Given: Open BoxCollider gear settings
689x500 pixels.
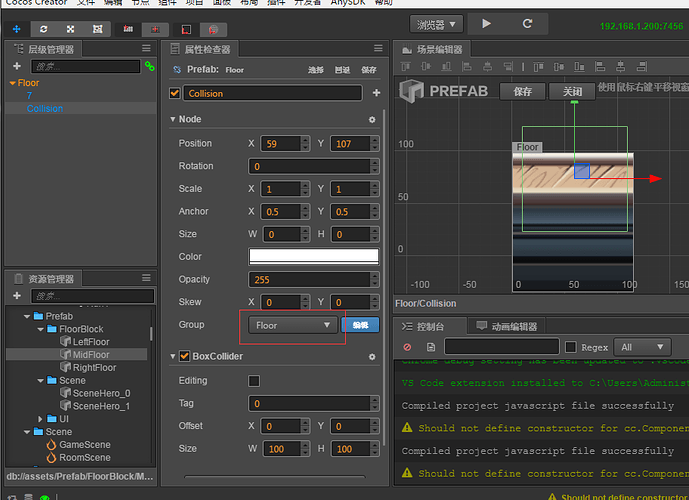Looking at the screenshot, I should [372, 356].
